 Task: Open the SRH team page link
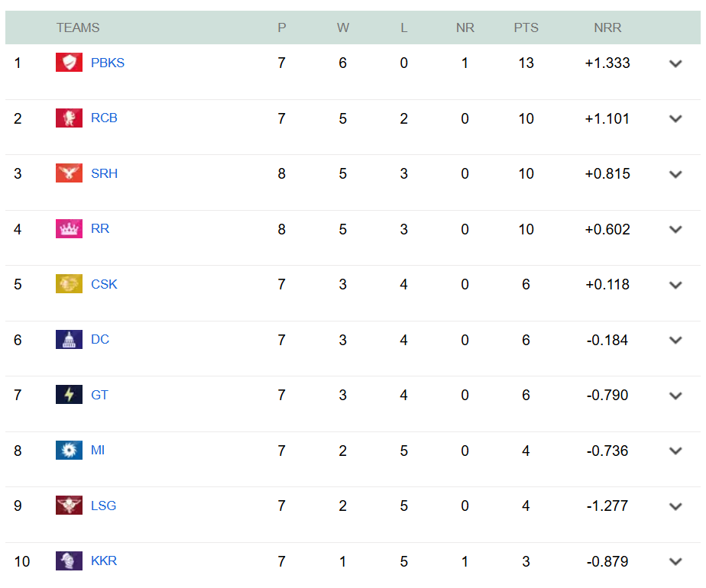click(x=104, y=173)
